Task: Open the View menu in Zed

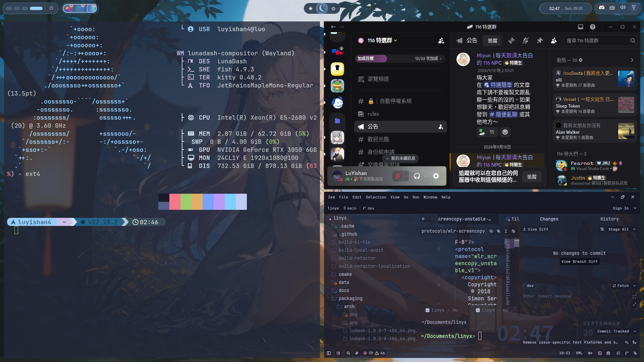Action: (x=395, y=197)
